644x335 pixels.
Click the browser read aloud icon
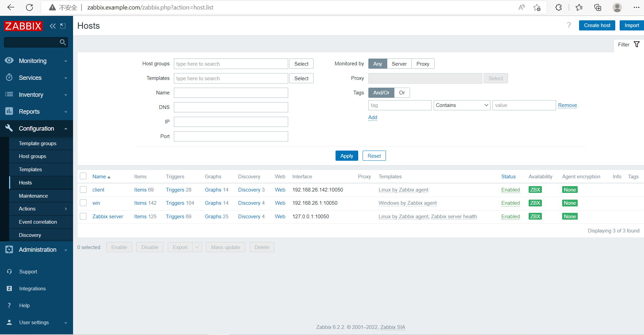pyautogui.click(x=522, y=7)
